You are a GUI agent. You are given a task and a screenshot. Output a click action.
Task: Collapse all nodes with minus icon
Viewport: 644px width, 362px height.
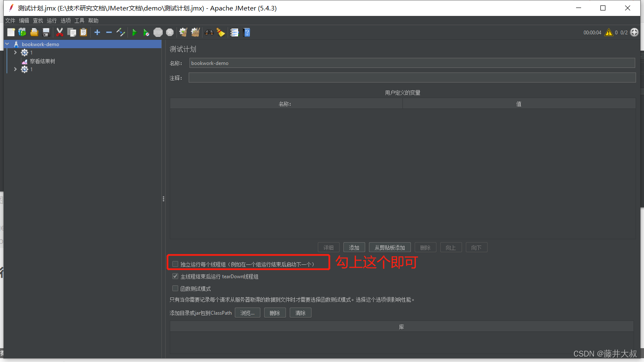coord(109,32)
